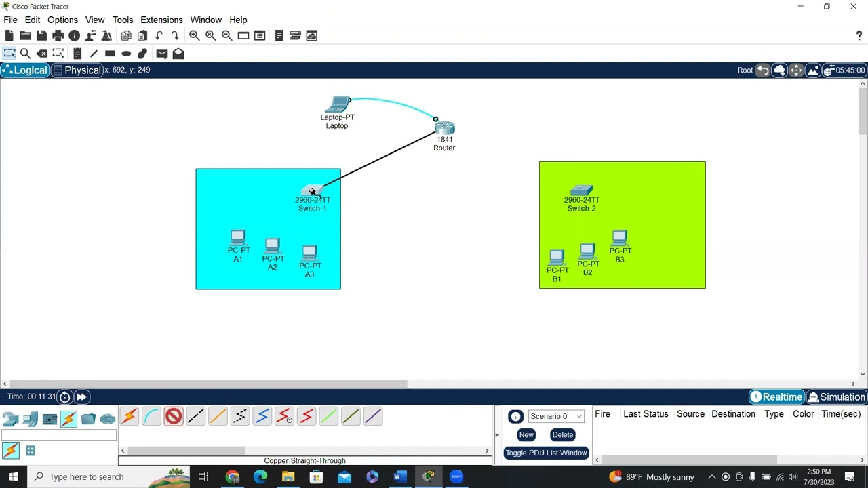Click the Copy icon in toolbar
Viewport: 868px width, 488px height.
pyautogui.click(x=126, y=35)
